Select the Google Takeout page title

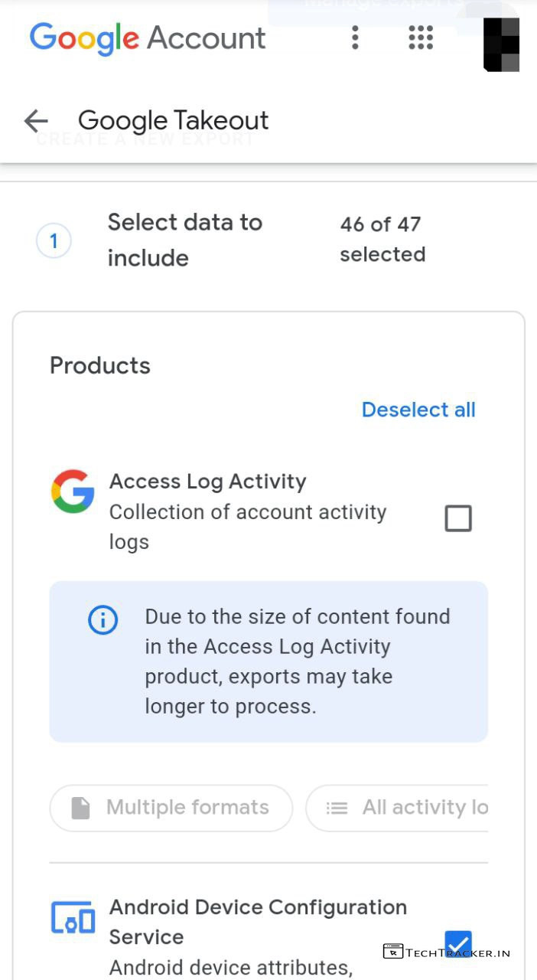174,120
